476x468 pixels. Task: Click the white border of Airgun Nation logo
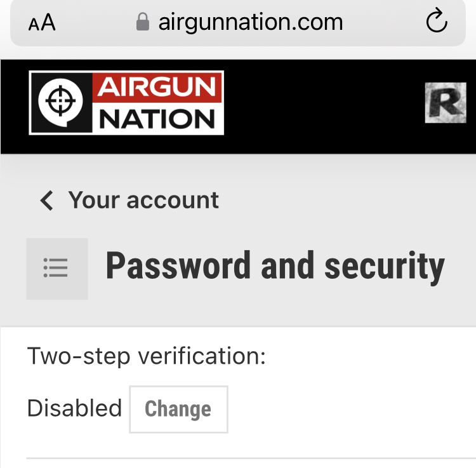click(126, 133)
